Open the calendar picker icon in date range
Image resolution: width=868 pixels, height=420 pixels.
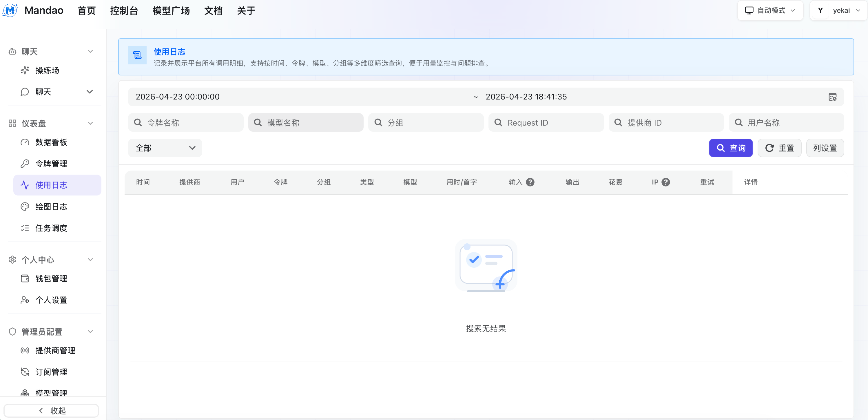833,97
